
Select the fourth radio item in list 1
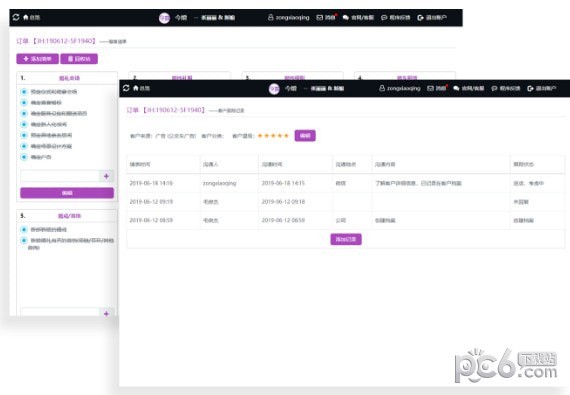tap(24, 124)
